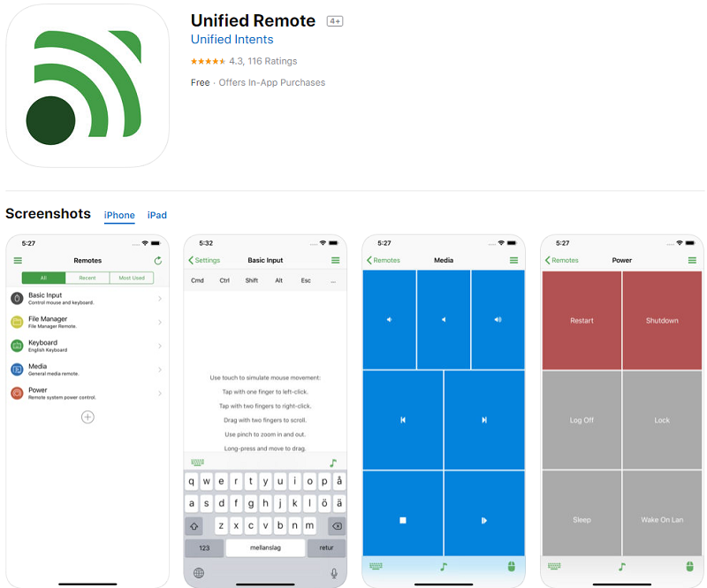Select the Recent remotes filter tab

click(87, 278)
